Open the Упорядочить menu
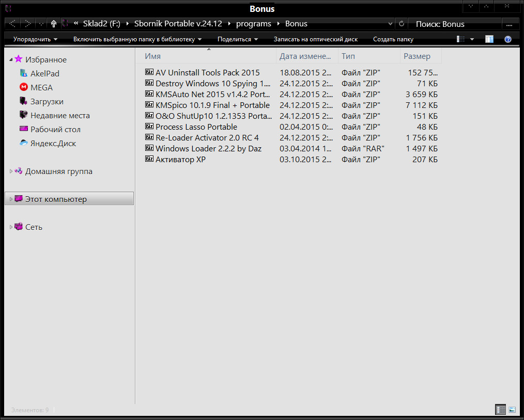Image resolution: width=524 pixels, height=420 pixels. coord(35,39)
